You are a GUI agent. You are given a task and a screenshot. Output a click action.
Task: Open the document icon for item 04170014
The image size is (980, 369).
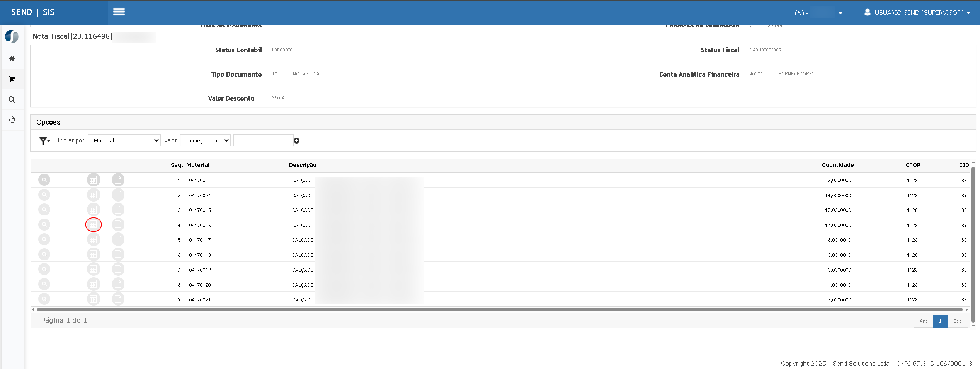118,180
